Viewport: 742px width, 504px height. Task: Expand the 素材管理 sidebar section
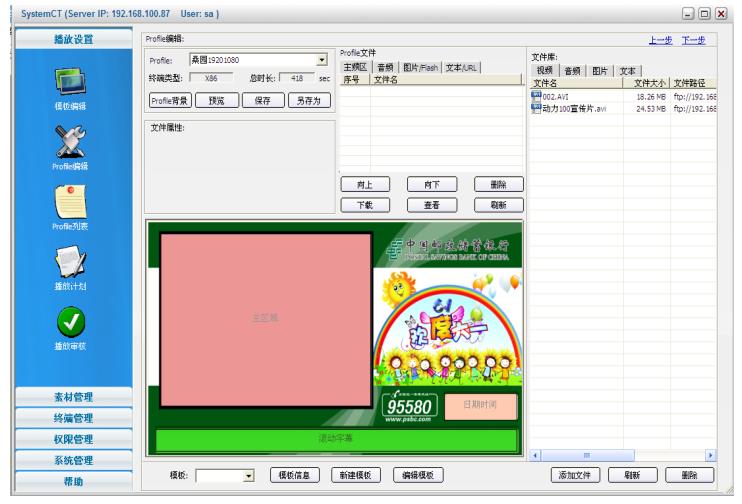click(72, 397)
